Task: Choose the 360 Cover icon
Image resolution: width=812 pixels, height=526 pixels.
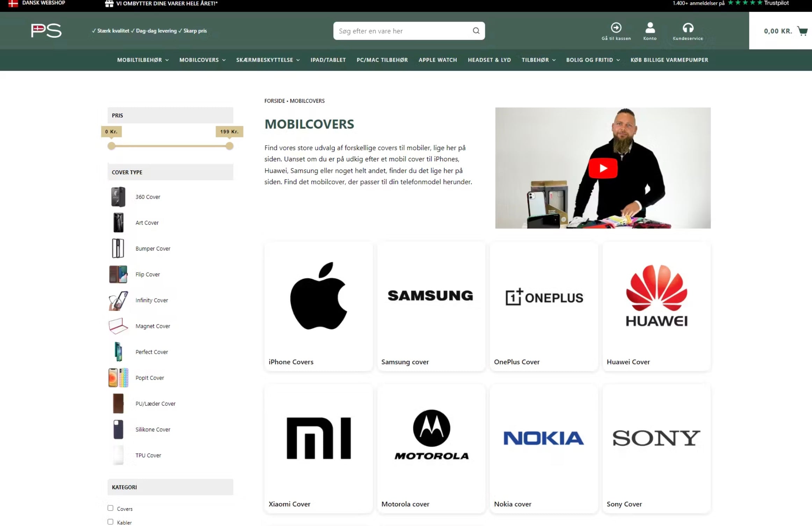Action: click(x=118, y=197)
